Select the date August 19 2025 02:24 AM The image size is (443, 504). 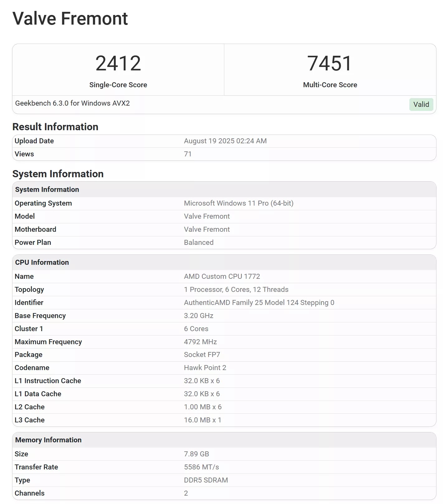tap(225, 141)
